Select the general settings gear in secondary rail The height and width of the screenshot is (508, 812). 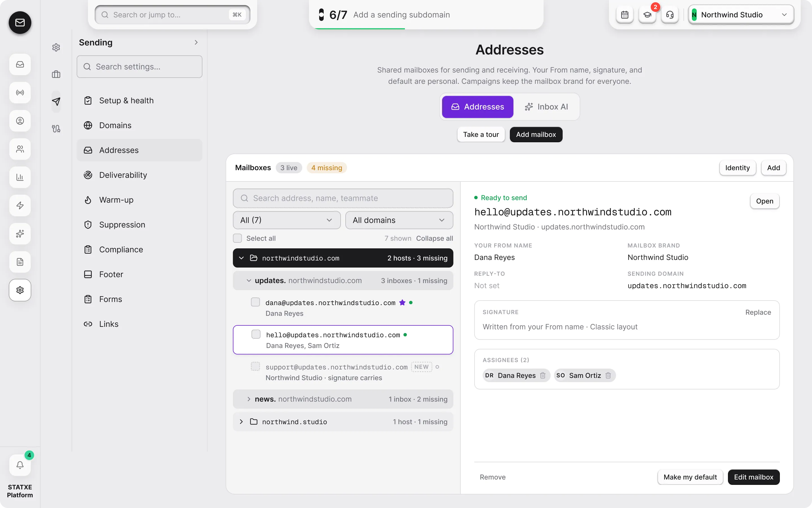[56, 47]
